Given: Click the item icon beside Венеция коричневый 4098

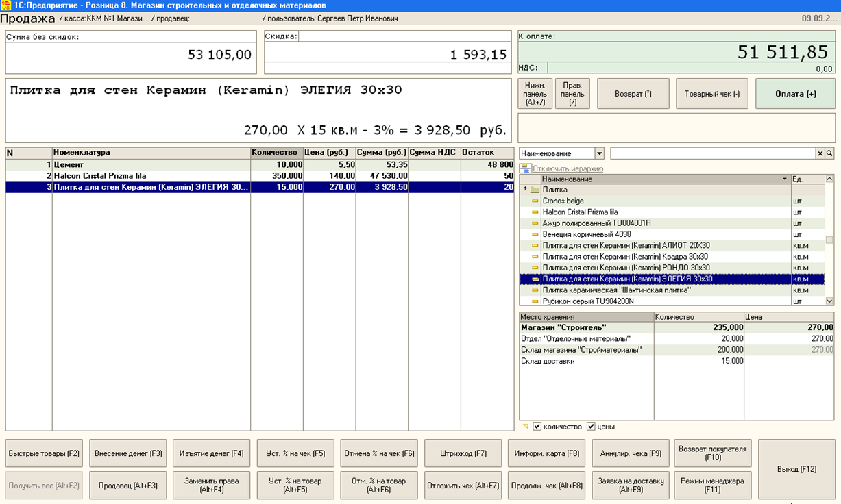Looking at the screenshot, I should click(x=535, y=234).
